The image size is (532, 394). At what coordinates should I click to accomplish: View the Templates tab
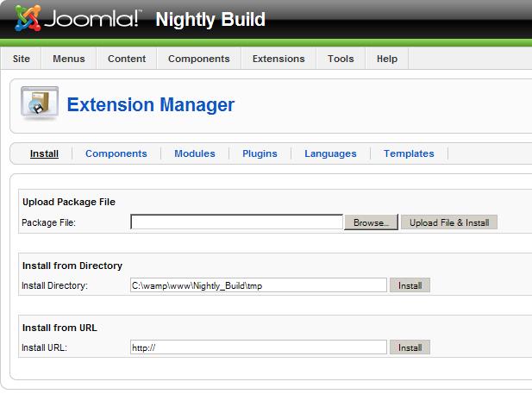409,153
